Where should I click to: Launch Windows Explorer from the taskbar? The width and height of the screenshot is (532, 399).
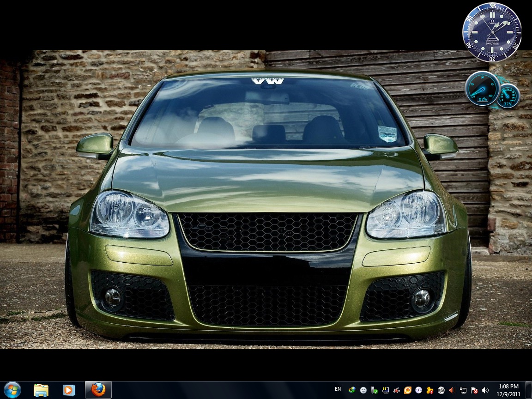tap(41, 390)
